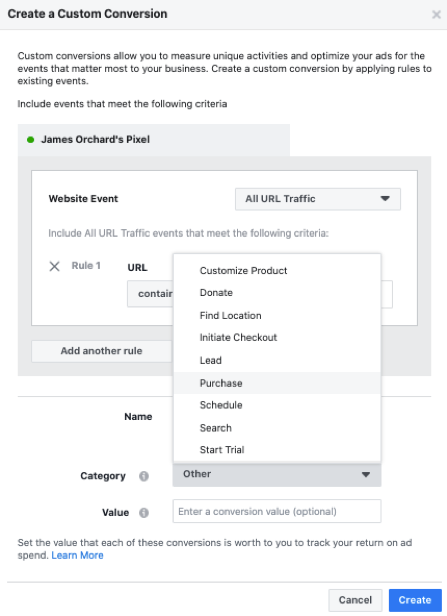Click the Add another rule button
The width and height of the screenshot is (447, 616).
click(x=102, y=351)
